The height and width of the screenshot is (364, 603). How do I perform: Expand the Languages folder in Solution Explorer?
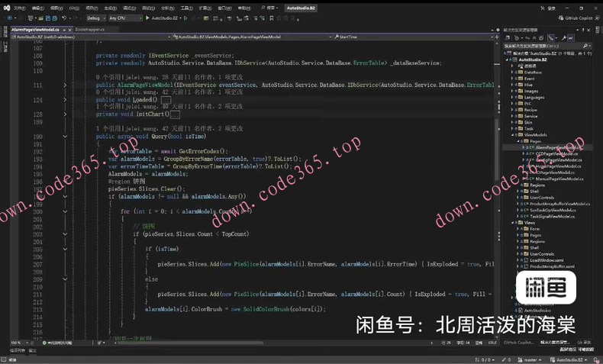pyautogui.click(x=513, y=97)
